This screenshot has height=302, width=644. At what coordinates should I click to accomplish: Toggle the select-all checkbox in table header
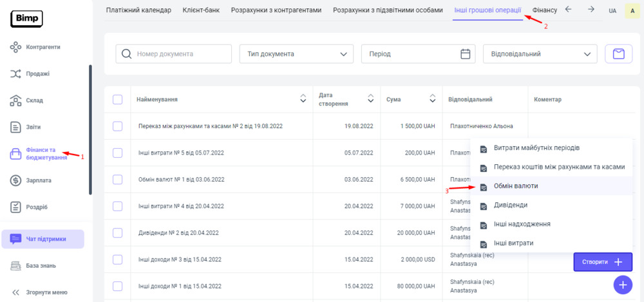point(117,99)
